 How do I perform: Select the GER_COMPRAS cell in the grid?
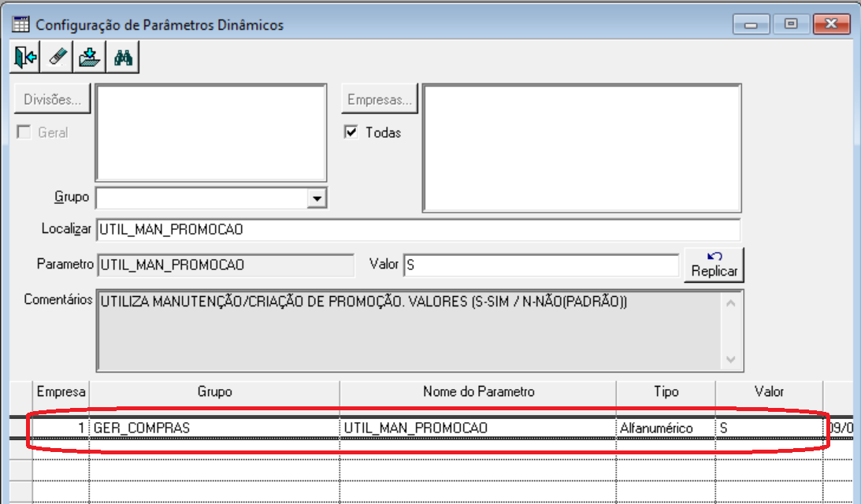(215, 428)
